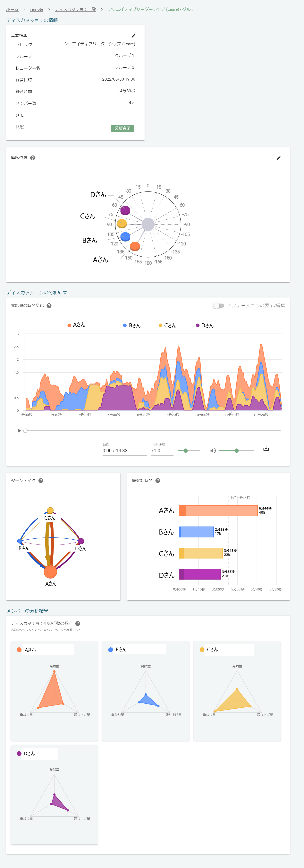Screen dimensions: 304x868
Task: Click Aさん total speech time bar
Action: coord(218,511)
